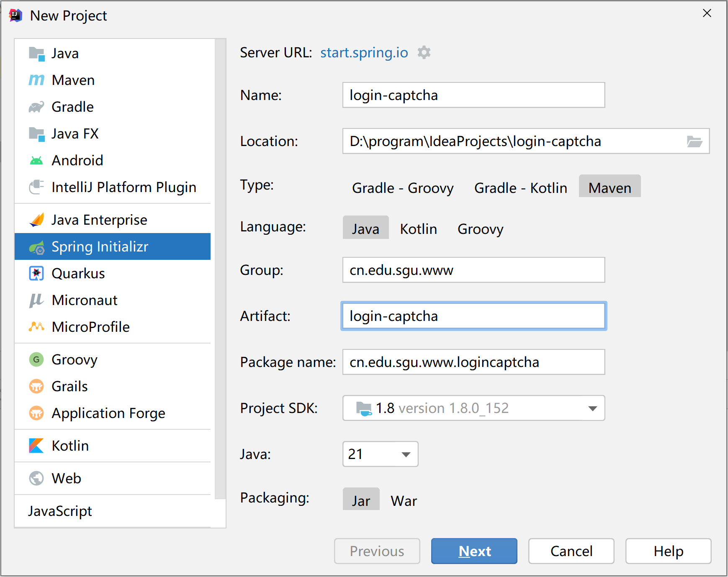Select the Kotlin generator icon

(36, 446)
